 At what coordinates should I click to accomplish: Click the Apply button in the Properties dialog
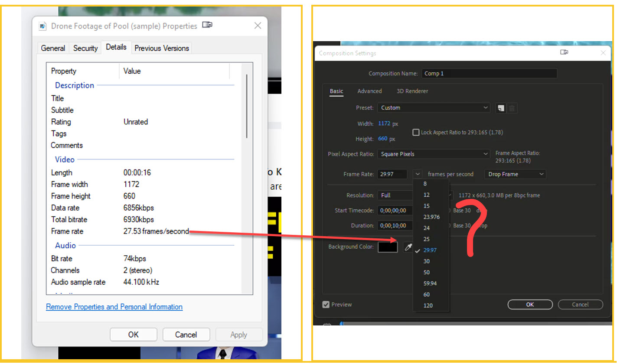pyautogui.click(x=239, y=334)
